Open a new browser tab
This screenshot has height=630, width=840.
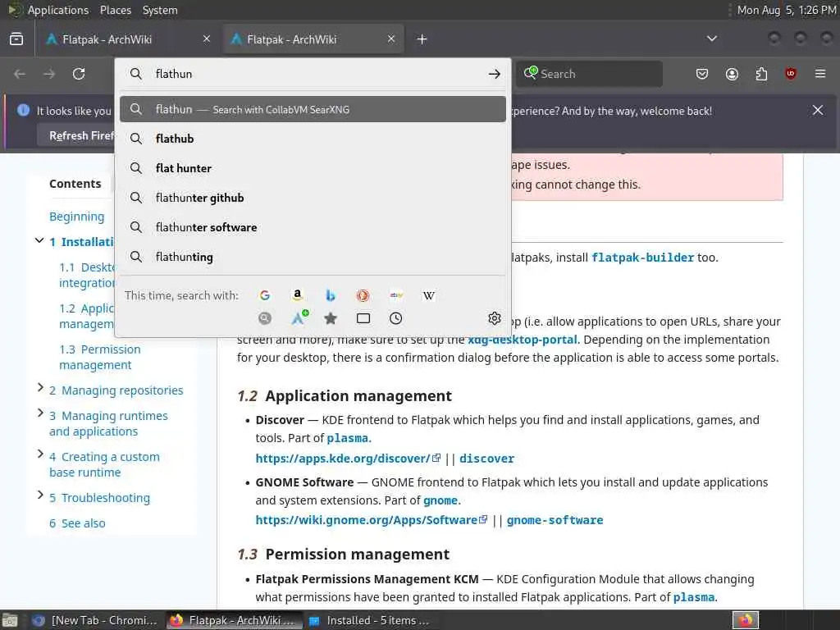tap(422, 39)
